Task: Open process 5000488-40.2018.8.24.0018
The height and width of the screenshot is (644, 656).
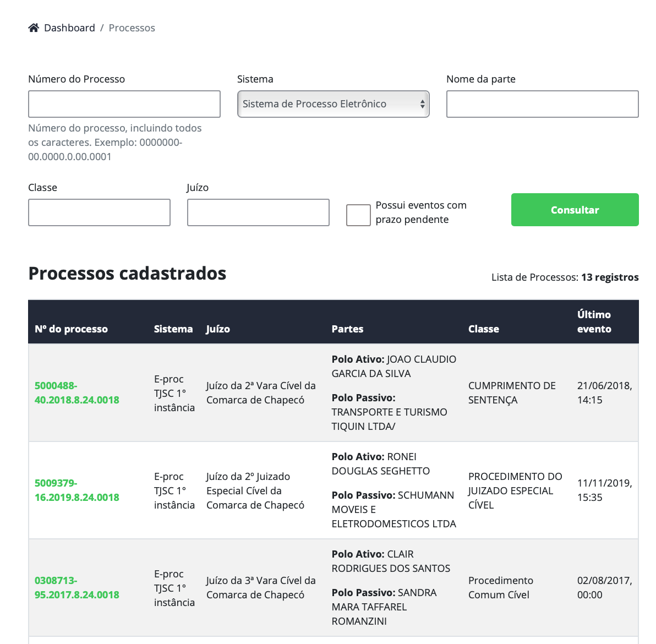Action: click(x=77, y=393)
